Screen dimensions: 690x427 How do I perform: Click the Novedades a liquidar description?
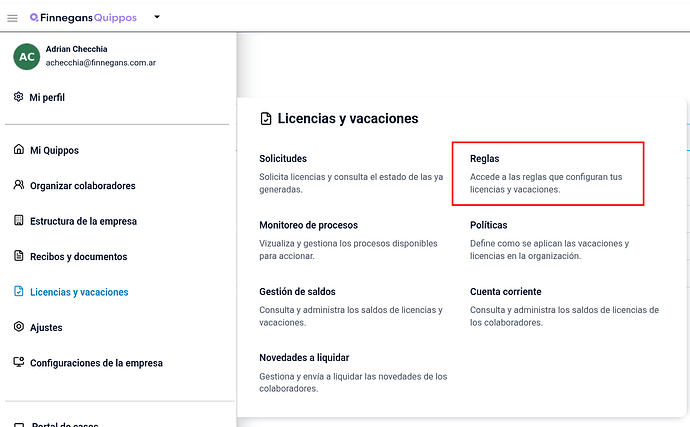pos(353,383)
